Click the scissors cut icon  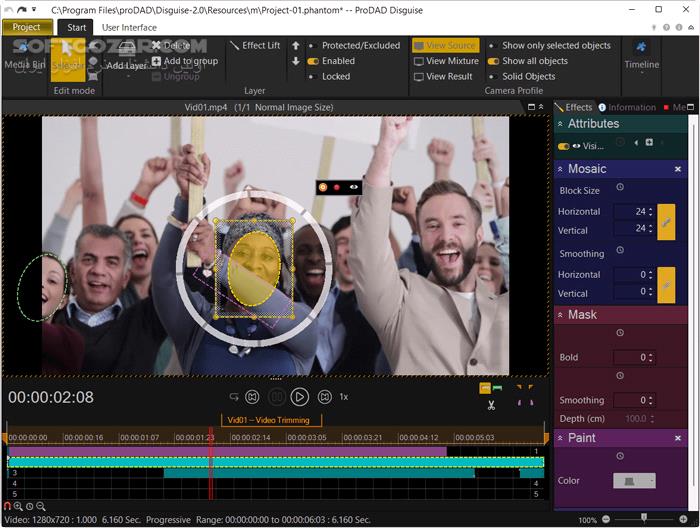492,405
